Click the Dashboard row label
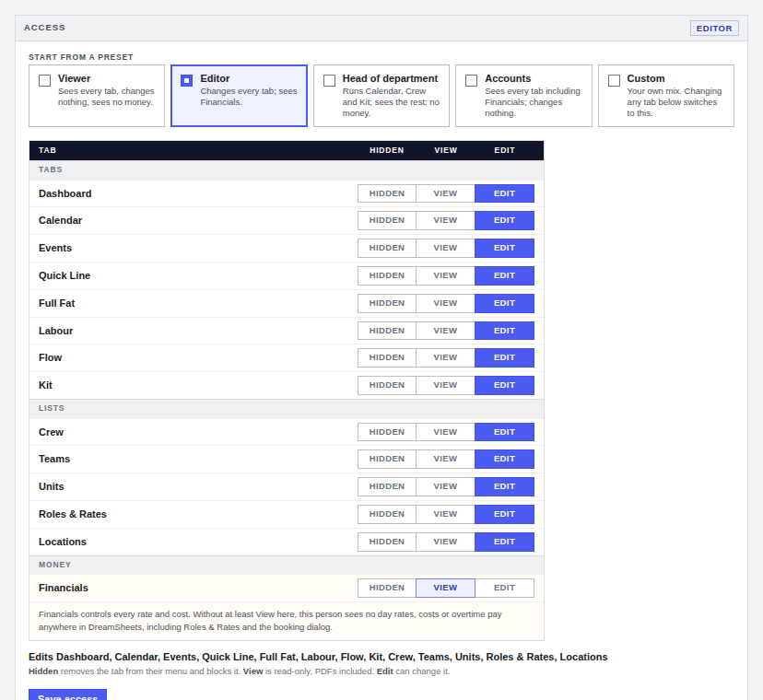 pyautogui.click(x=65, y=193)
